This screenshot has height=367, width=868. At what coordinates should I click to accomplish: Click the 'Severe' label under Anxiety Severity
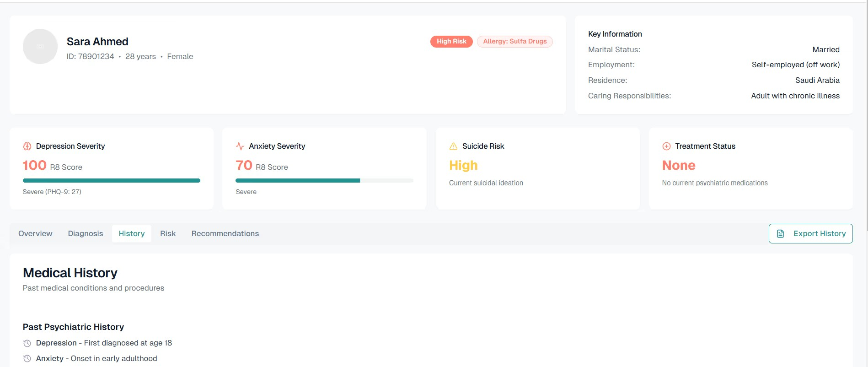click(x=246, y=192)
